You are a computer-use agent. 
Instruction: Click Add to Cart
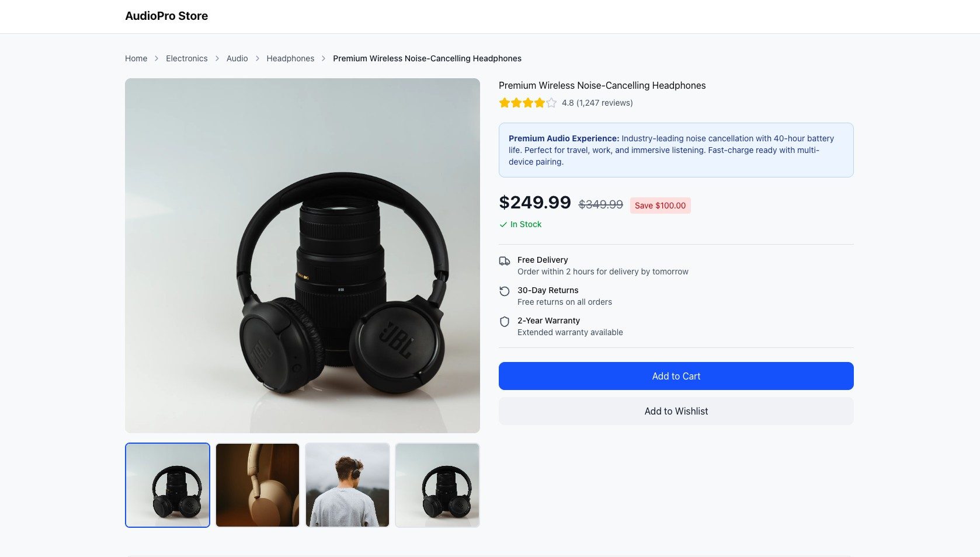point(676,376)
